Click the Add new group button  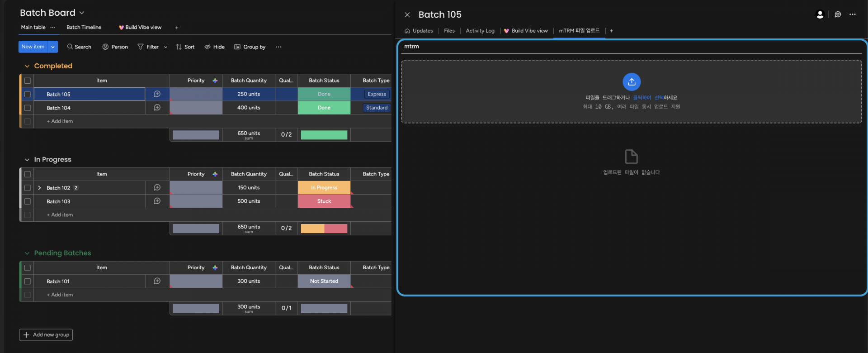tap(46, 335)
